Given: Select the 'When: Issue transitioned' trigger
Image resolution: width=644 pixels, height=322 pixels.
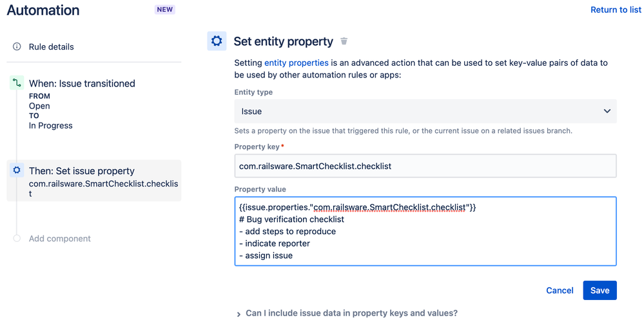Looking at the screenshot, I should pos(82,83).
